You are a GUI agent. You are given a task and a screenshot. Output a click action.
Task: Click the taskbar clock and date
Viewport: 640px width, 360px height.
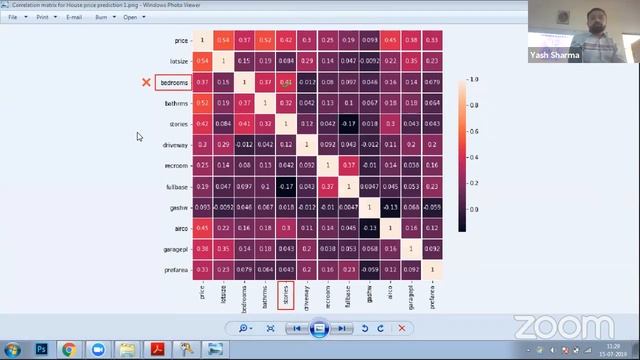tap(613, 350)
